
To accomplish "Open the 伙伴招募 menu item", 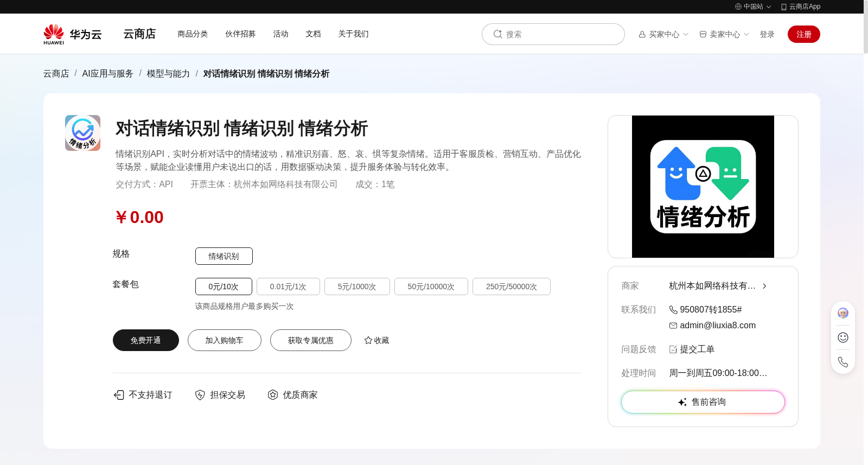I will coord(240,34).
